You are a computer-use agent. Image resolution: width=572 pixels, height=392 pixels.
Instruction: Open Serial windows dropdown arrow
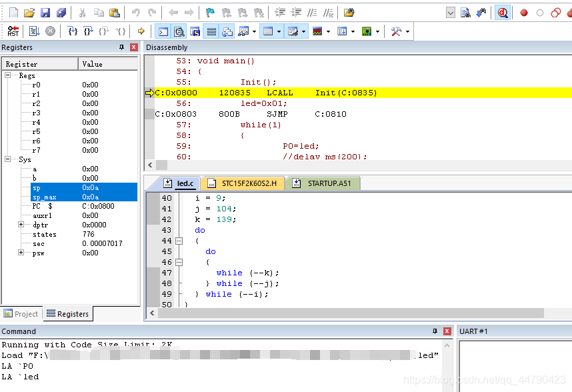click(304, 32)
